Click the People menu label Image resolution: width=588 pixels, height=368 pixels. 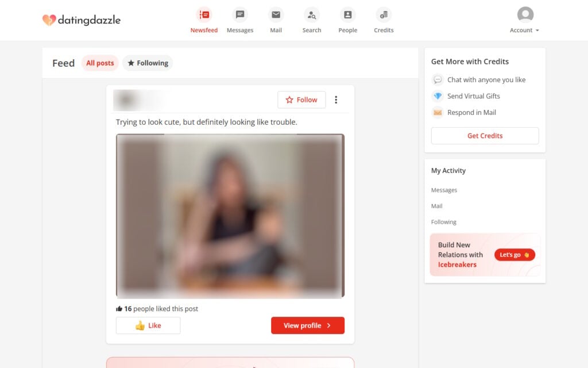(x=347, y=30)
